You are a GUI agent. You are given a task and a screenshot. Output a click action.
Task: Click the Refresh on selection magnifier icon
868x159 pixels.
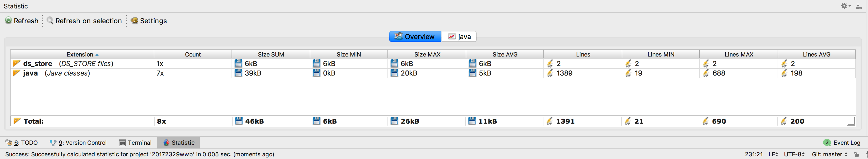coord(50,21)
